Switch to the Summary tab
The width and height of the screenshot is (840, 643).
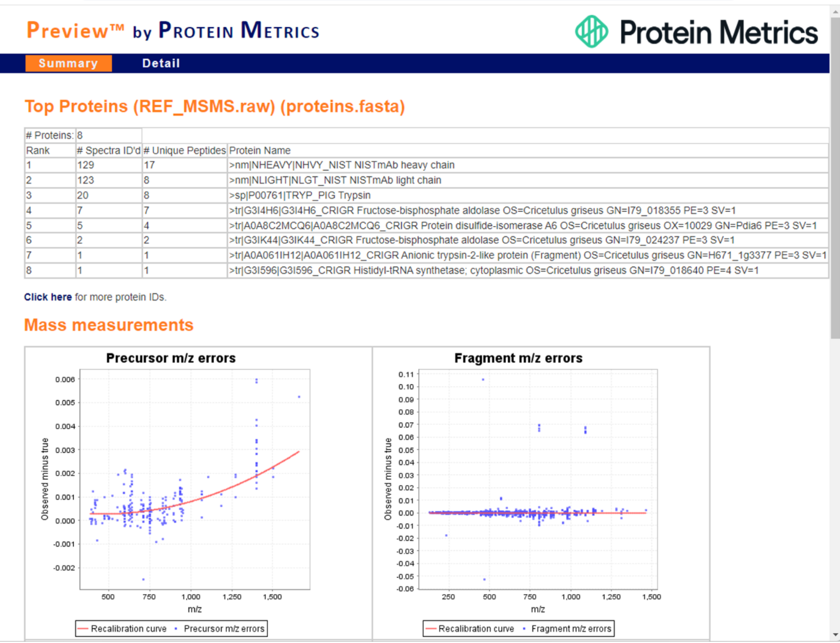[x=68, y=63]
